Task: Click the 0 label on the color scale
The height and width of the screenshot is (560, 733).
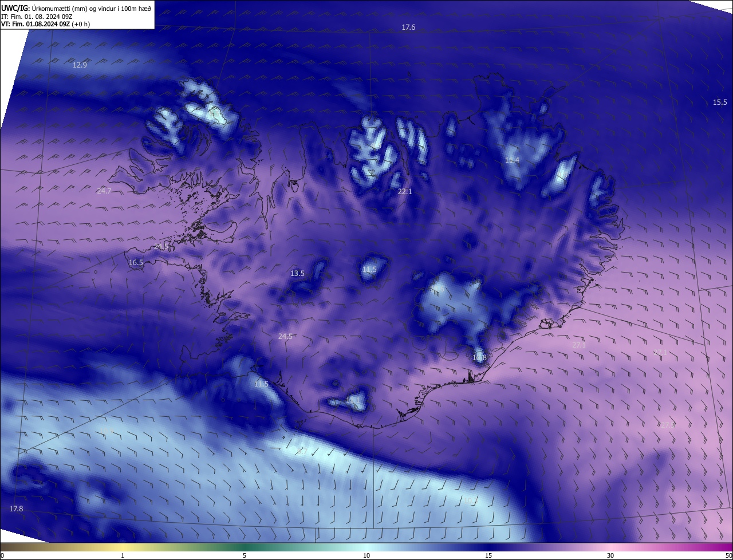Action: click(x=2, y=555)
